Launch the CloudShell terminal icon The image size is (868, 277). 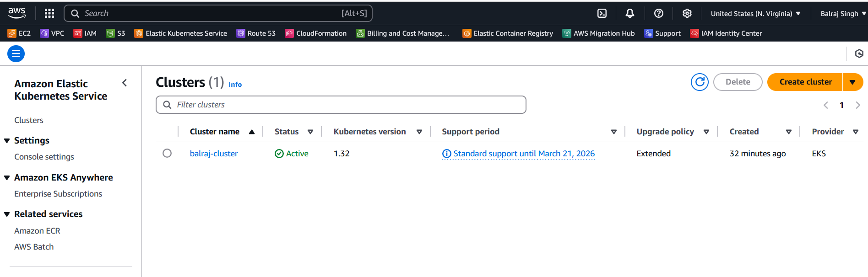point(602,13)
